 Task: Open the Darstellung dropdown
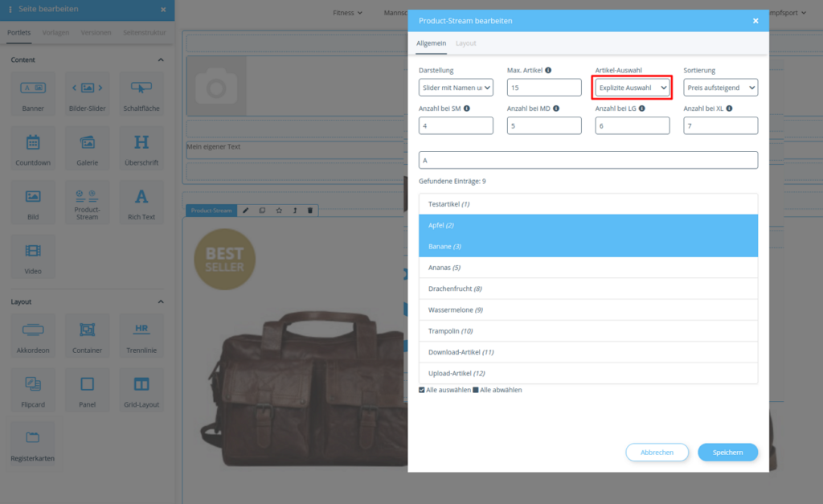pos(456,88)
